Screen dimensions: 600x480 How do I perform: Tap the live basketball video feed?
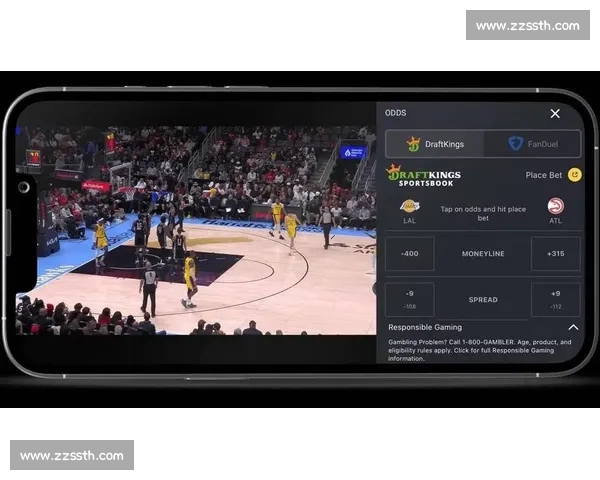click(196, 231)
